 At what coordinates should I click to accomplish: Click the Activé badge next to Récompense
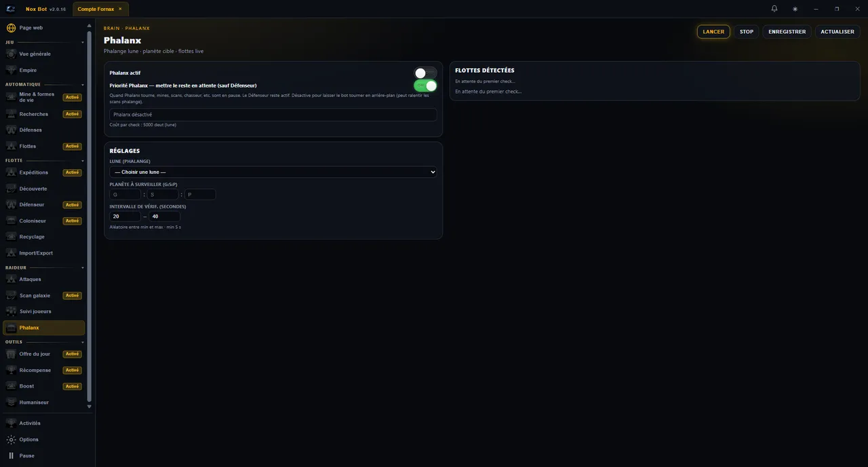[73, 370]
